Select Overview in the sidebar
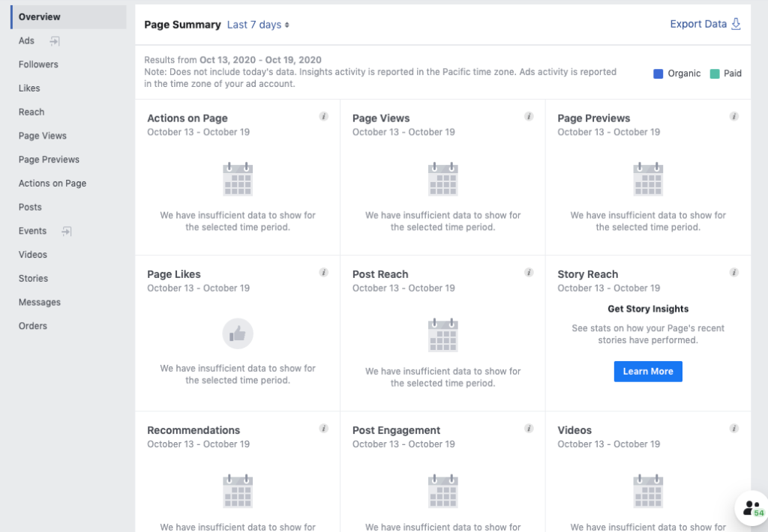Screen dimensions: 768x532 (68, 16)
